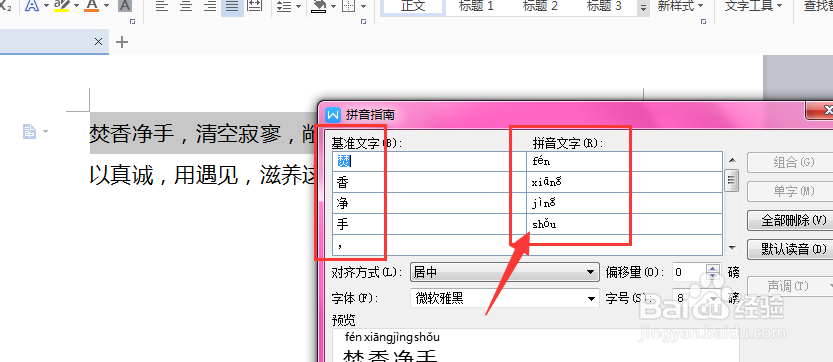This screenshot has height=362, width=833.
Task: Edit the xiāng pinyin field
Action: [x=625, y=182]
